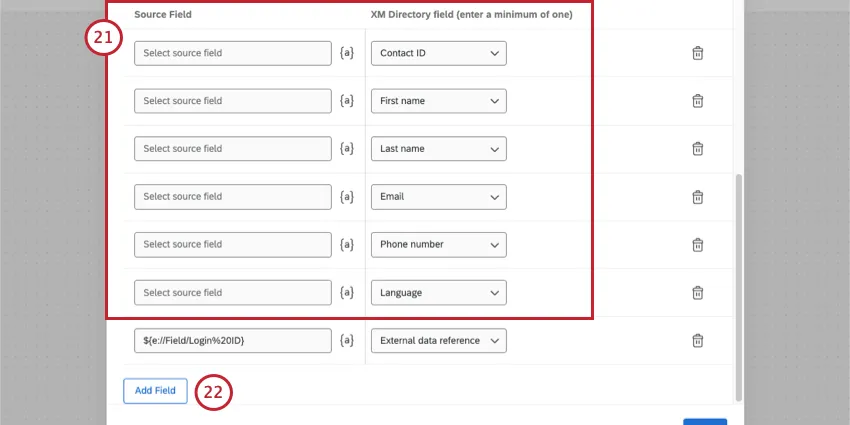Viewport: 850px width, 425px height.
Task: Open piped text menu for Email row
Action: (347, 197)
